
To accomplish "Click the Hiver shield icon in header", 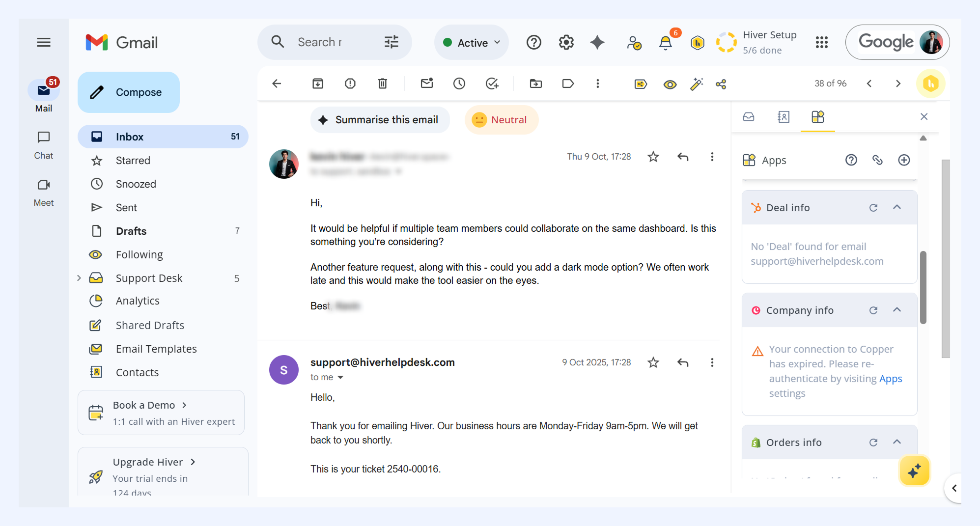I will (x=698, y=43).
